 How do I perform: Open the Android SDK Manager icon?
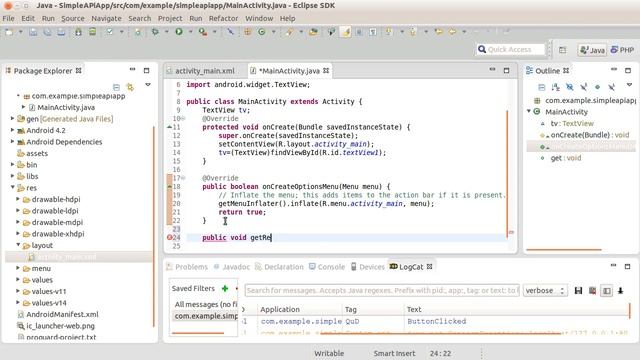[x=78, y=32]
